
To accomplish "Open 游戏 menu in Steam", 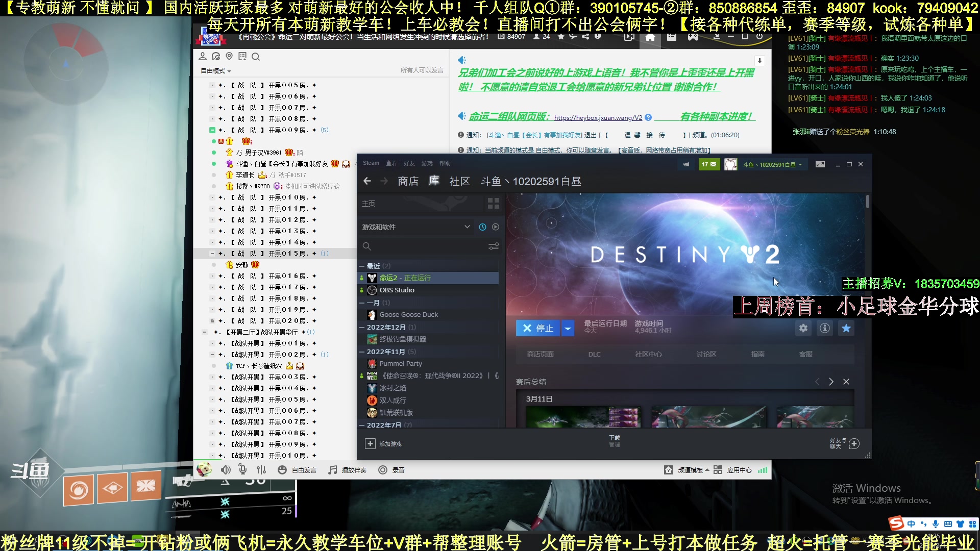I will 427,163.
